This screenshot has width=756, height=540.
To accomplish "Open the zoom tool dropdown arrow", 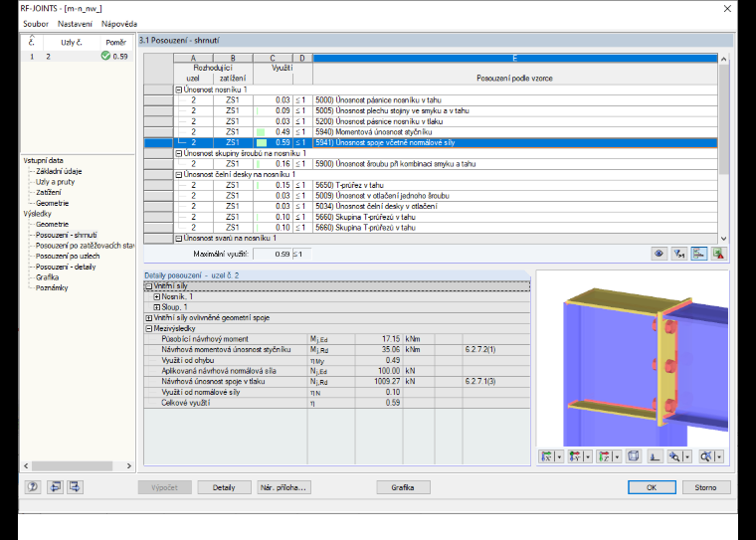I will point(687,456).
